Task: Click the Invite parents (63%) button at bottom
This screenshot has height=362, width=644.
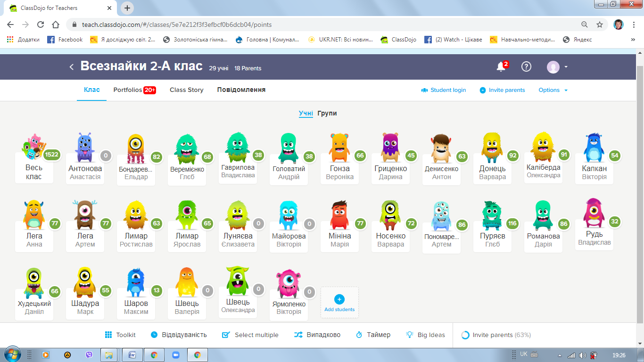Action: [496, 335]
